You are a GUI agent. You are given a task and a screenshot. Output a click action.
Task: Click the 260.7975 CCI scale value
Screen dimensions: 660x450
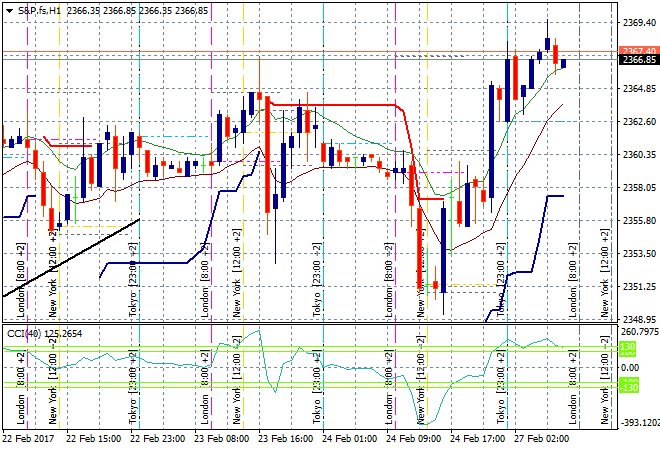638,332
